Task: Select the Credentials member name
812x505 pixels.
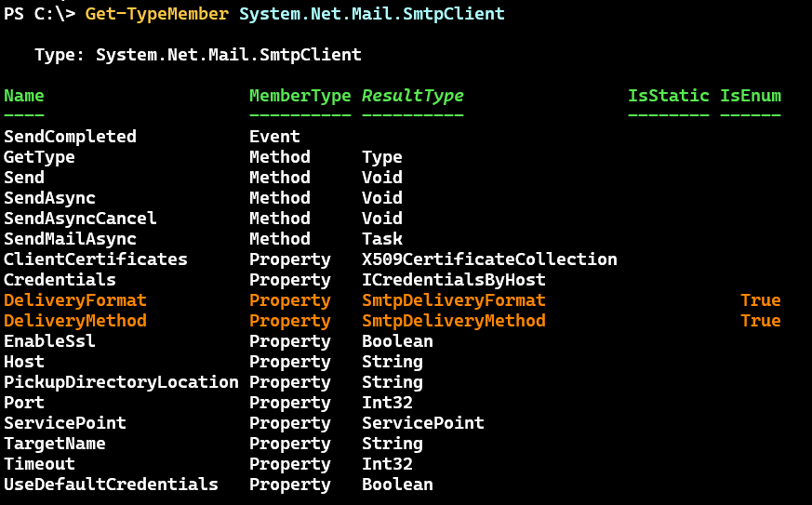Action: coord(60,280)
